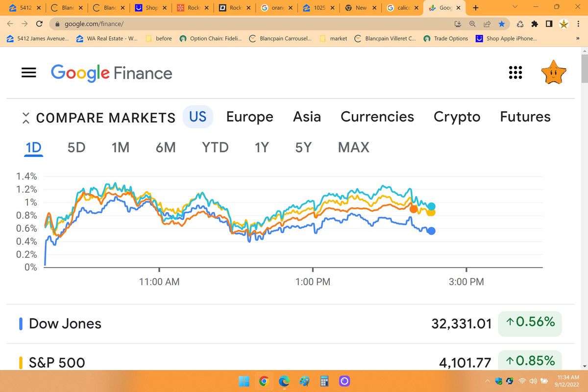Select the 1D chart range
Image resolution: width=588 pixels, height=392 pixels.
coord(34,147)
